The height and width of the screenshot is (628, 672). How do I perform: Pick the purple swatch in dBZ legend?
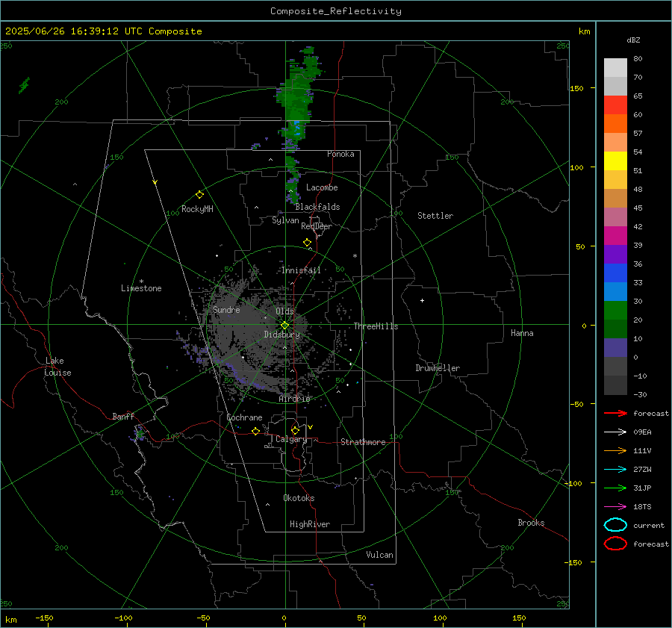(615, 254)
